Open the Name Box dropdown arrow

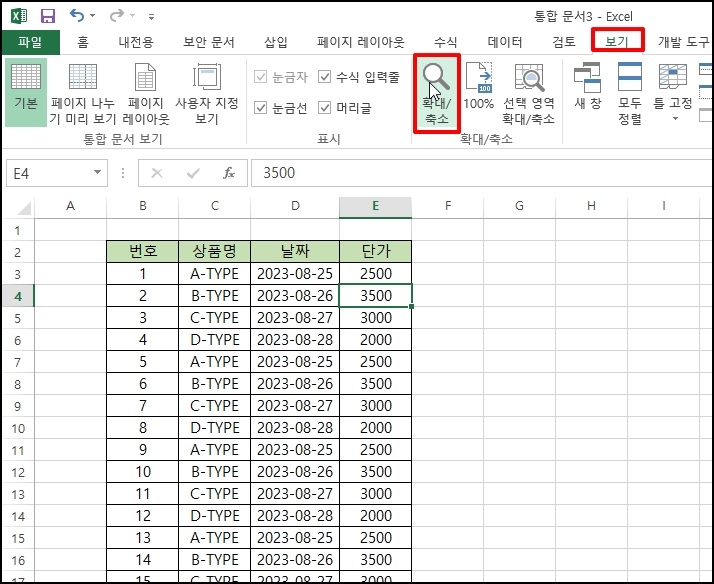97,173
